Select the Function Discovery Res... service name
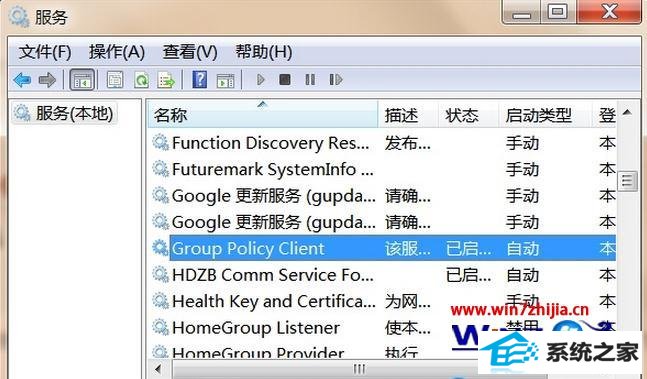Viewport: 647px width, 379px height. (x=271, y=143)
